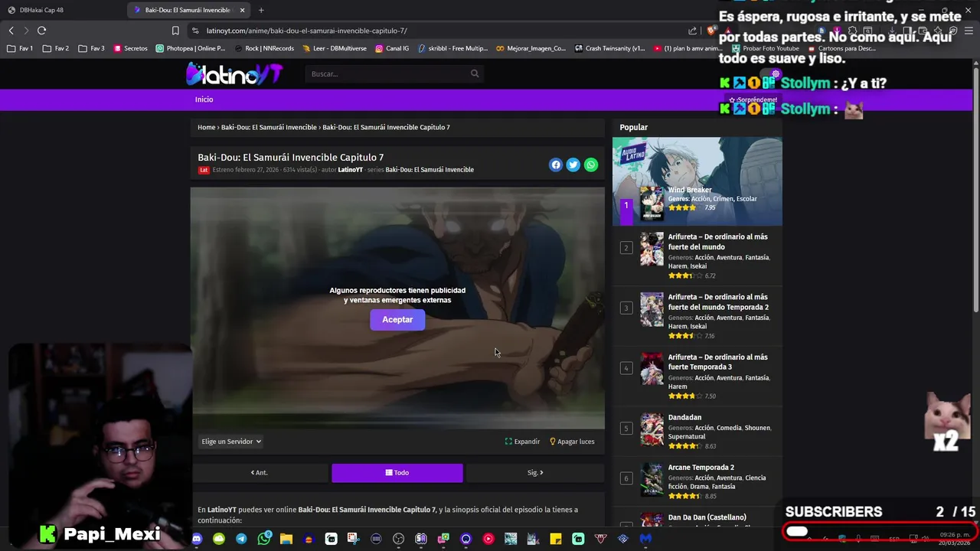Image resolution: width=980 pixels, height=551 pixels.
Task: Open Discord from the taskbar
Action: point(197,539)
